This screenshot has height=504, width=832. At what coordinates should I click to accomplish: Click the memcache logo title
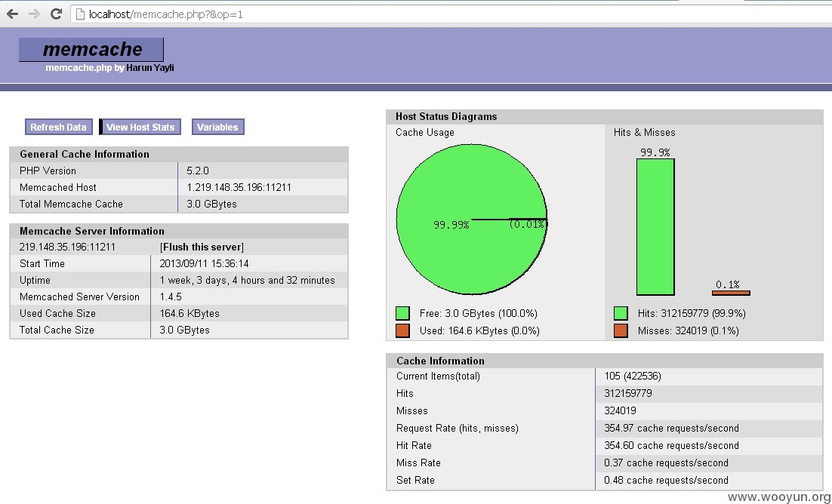click(x=91, y=49)
